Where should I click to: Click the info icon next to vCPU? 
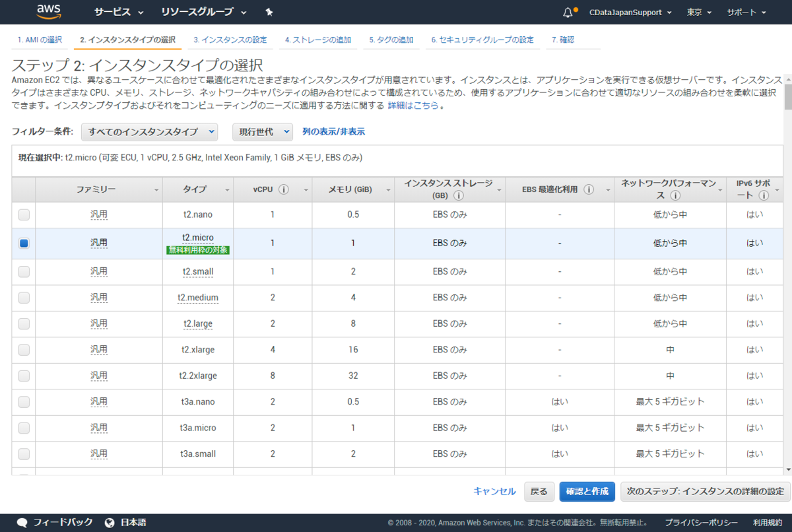(x=284, y=189)
